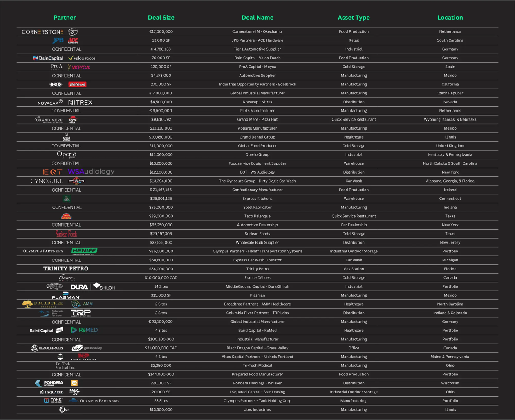This screenshot has width=515, height=420.
Task: Click 'Foodservice Equipment Supplier' deal name
Action: coord(257,163)
